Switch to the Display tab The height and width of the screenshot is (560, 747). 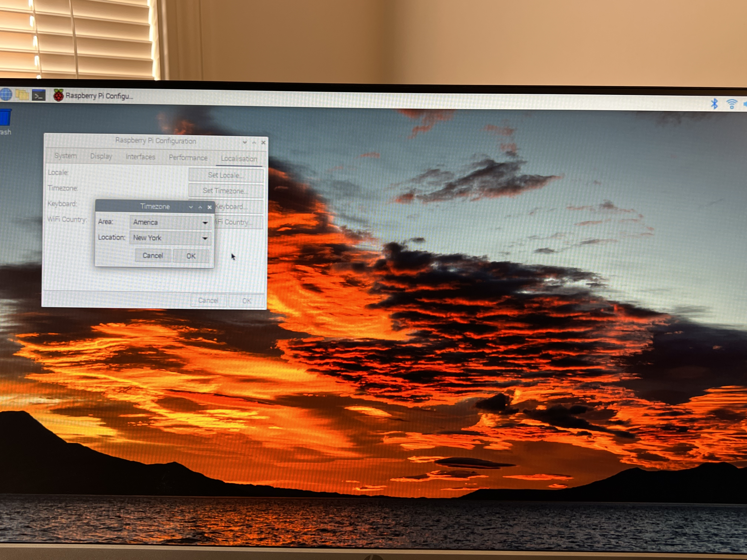pos(101,156)
